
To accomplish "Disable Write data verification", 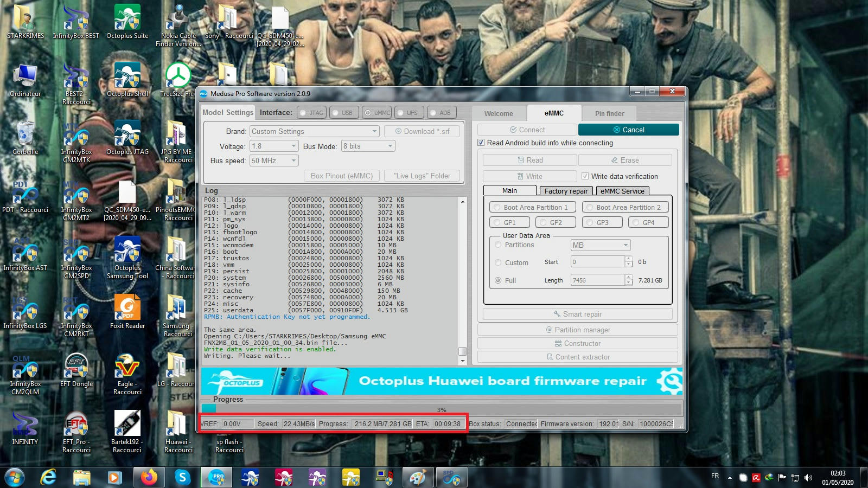I will click(585, 176).
